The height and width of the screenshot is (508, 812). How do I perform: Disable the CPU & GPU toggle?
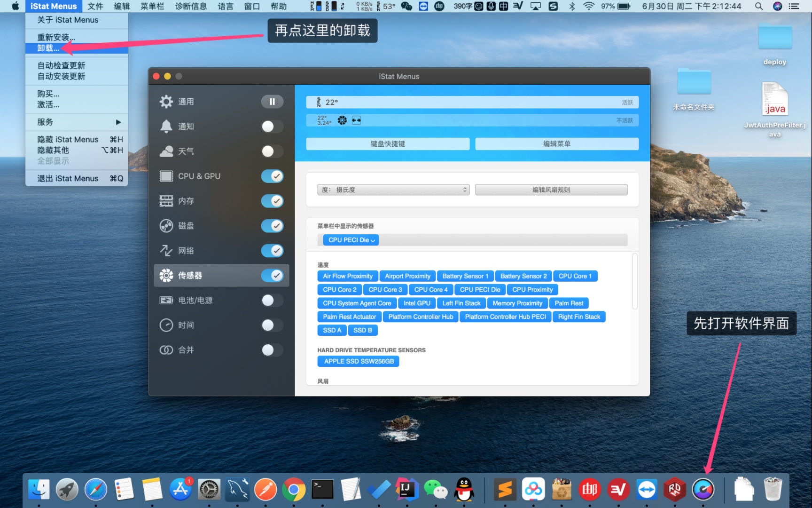coord(272,176)
